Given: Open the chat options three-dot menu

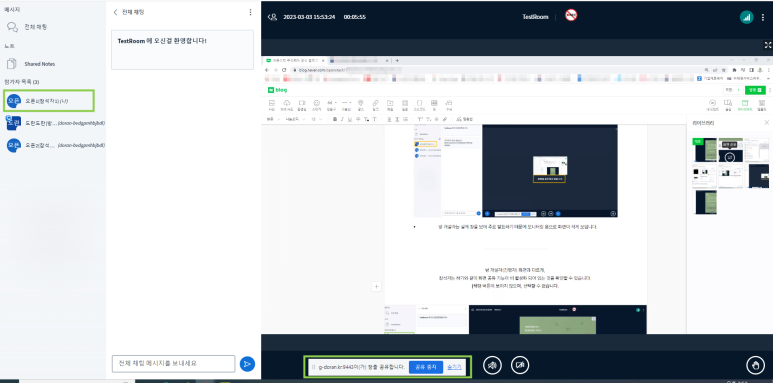Looking at the screenshot, I should pos(250,12).
